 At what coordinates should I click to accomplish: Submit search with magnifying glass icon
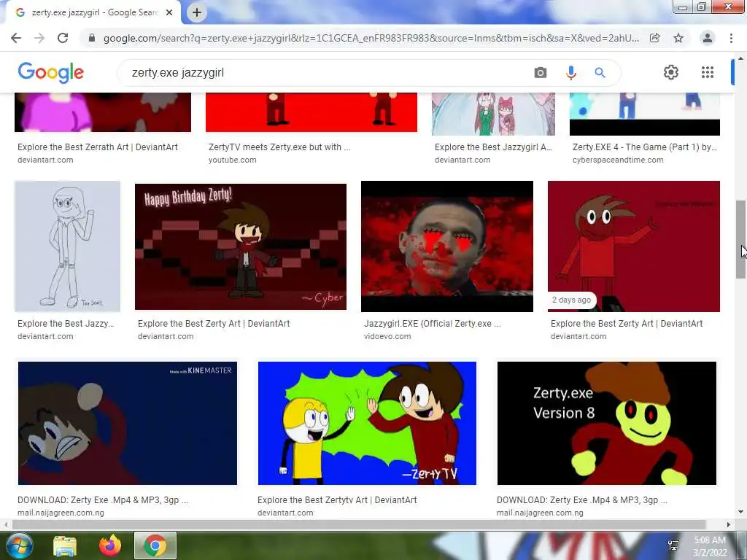pyautogui.click(x=600, y=73)
